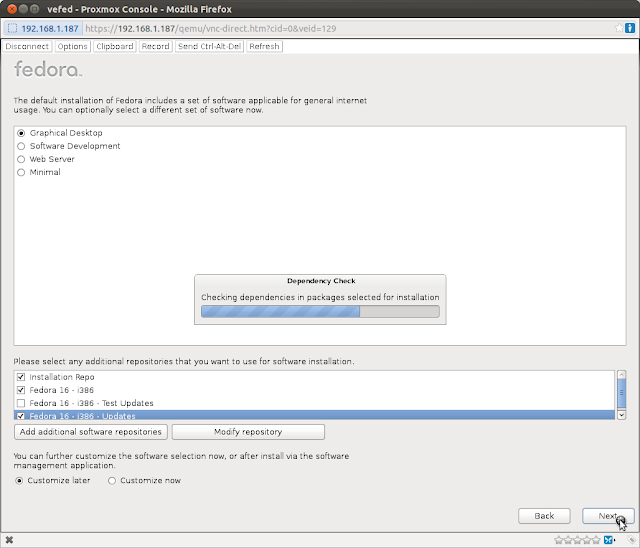Close the add-on bar with the X icon
Image resolution: width=640 pixels, height=548 pixels.
(9, 540)
